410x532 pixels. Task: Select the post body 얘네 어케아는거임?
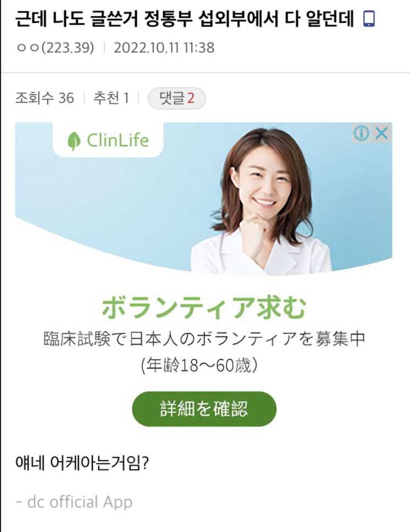(82, 462)
